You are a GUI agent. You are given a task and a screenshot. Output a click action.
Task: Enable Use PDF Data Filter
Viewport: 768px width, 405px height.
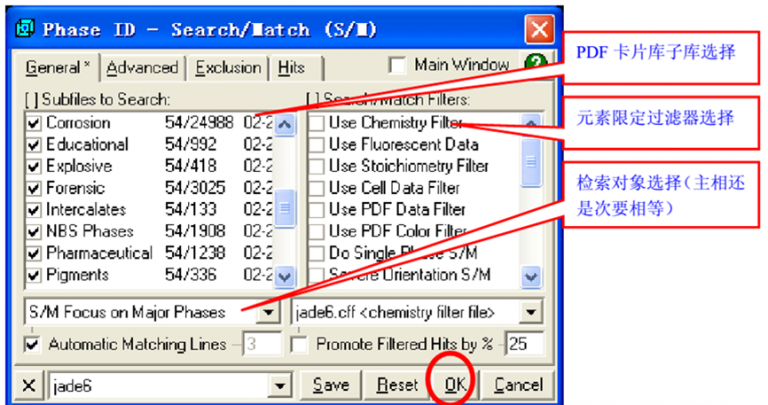316,210
